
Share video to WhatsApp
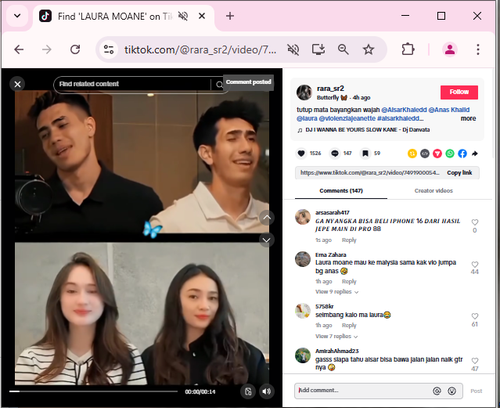pos(450,153)
